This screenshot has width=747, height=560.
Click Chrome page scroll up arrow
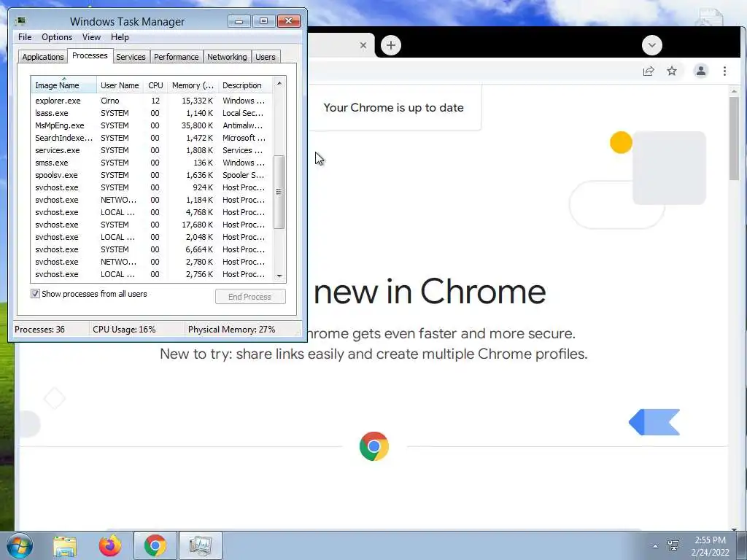click(x=734, y=90)
